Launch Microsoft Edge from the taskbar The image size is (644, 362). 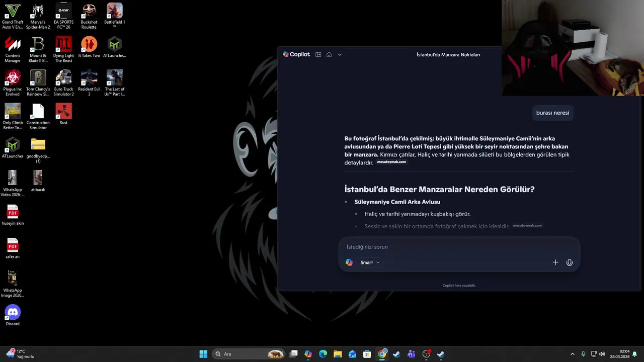pos(323,354)
